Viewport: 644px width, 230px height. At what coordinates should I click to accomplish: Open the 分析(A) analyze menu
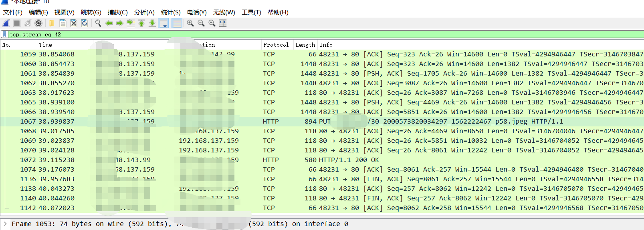(144, 12)
